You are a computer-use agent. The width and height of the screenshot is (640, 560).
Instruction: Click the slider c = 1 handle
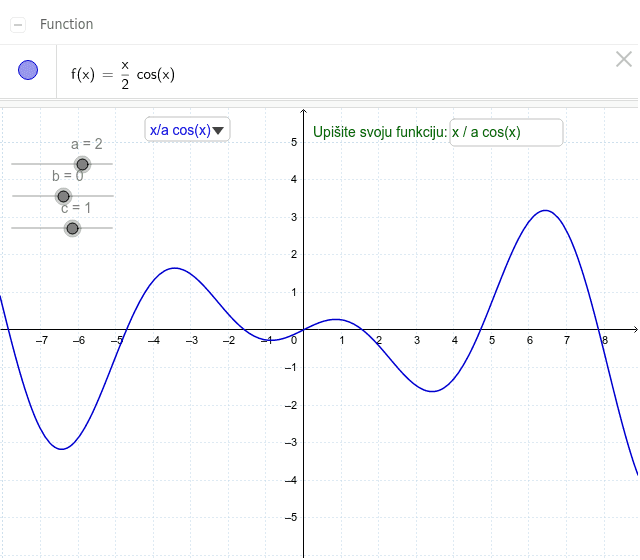tap(72, 229)
